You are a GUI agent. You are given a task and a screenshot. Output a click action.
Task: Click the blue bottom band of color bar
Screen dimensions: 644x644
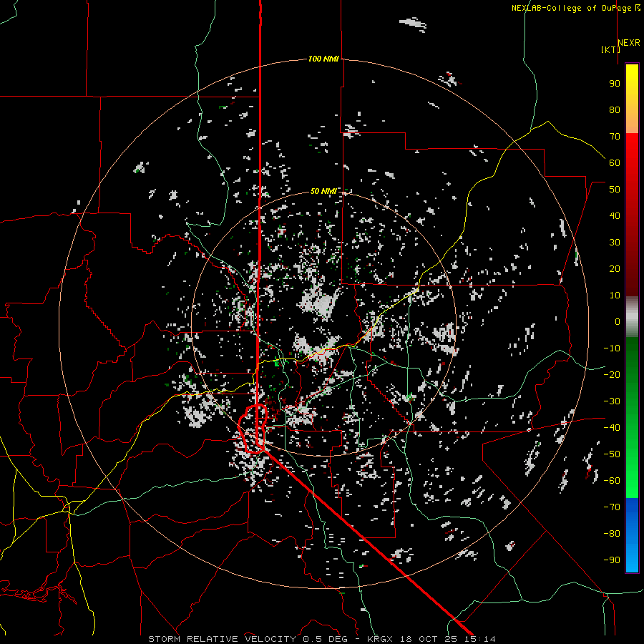[632, 535]
